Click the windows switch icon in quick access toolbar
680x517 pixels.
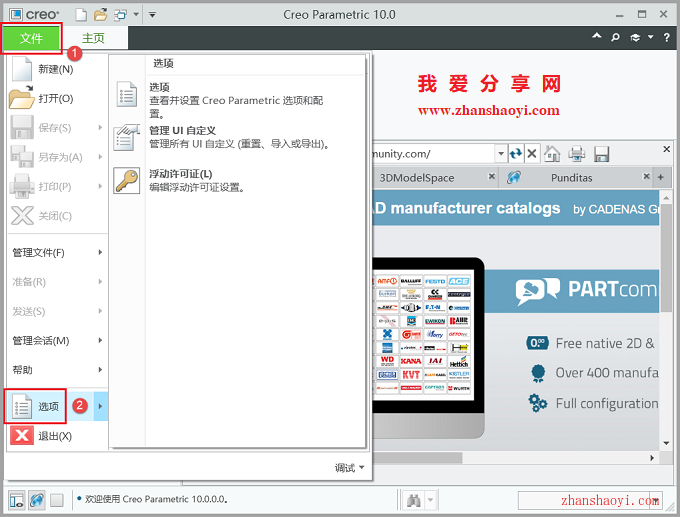click(x=120, y=15)
